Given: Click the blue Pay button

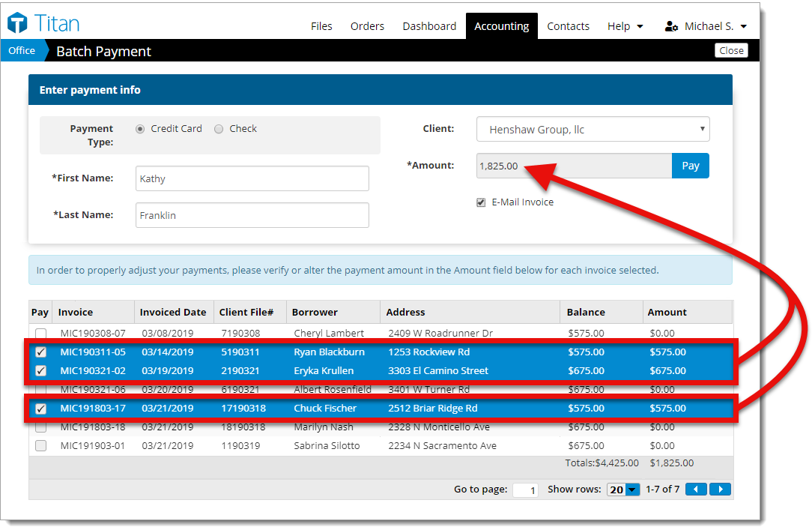Looking at the screenshot, I should [691, 166].
